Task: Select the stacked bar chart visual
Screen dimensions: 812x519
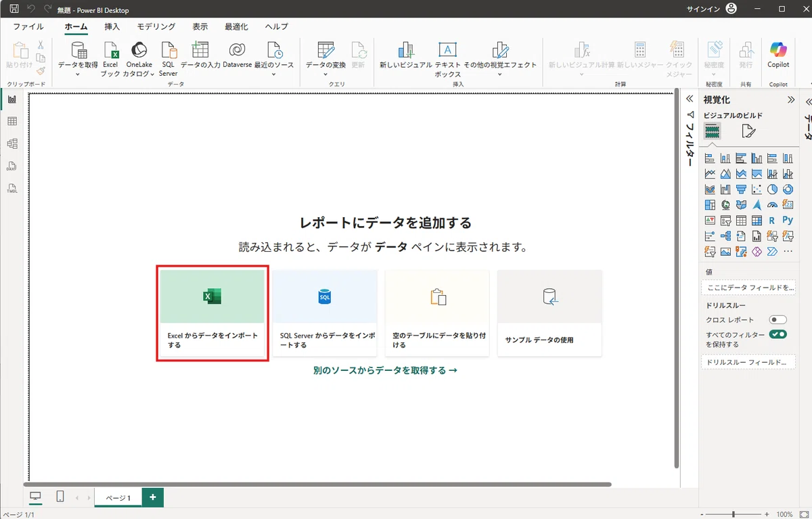Action: pos(710,158)
